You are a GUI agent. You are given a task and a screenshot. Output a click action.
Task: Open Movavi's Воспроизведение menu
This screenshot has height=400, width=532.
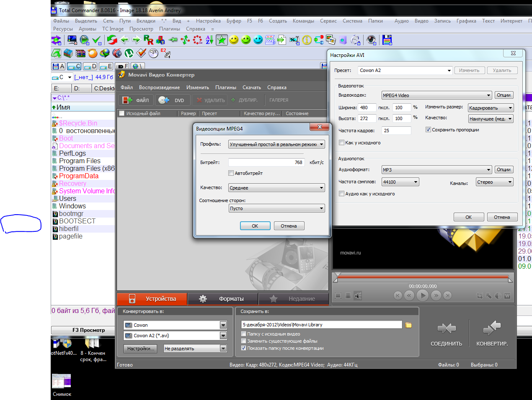(x=159, y=87)
